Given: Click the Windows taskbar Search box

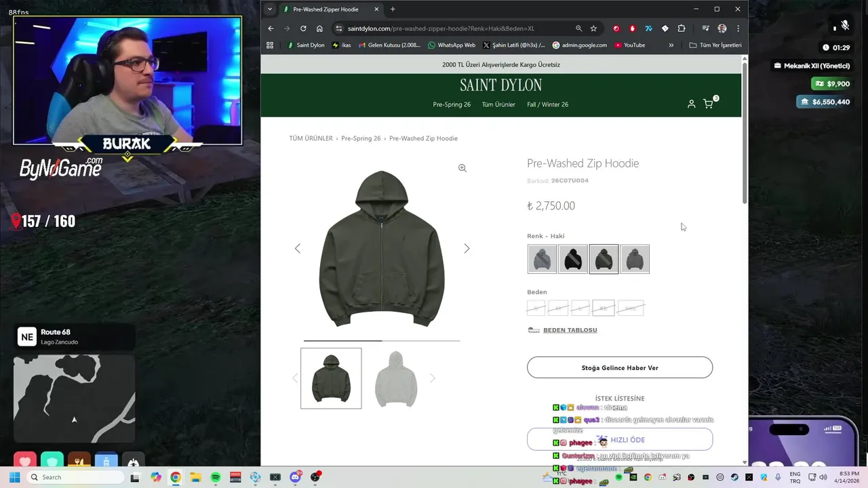Looking at the screenshot, I should [x=75, y=477].
